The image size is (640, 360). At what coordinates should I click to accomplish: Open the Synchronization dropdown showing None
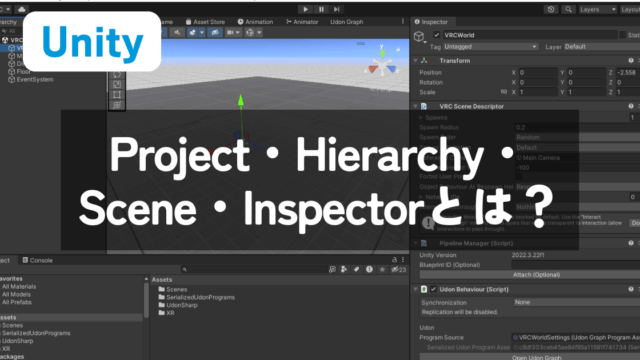click(x=576, y=302)
